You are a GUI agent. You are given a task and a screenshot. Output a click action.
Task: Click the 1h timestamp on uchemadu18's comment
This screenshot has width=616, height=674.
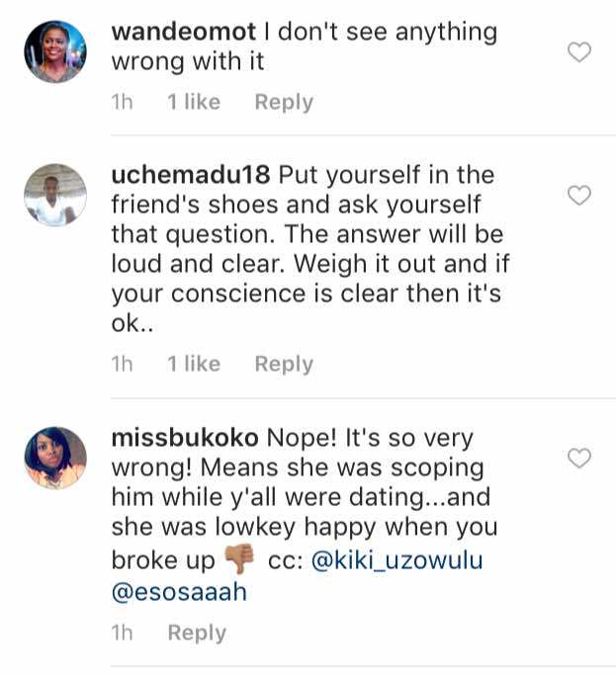pyautogui.click(x=123, y=364)
